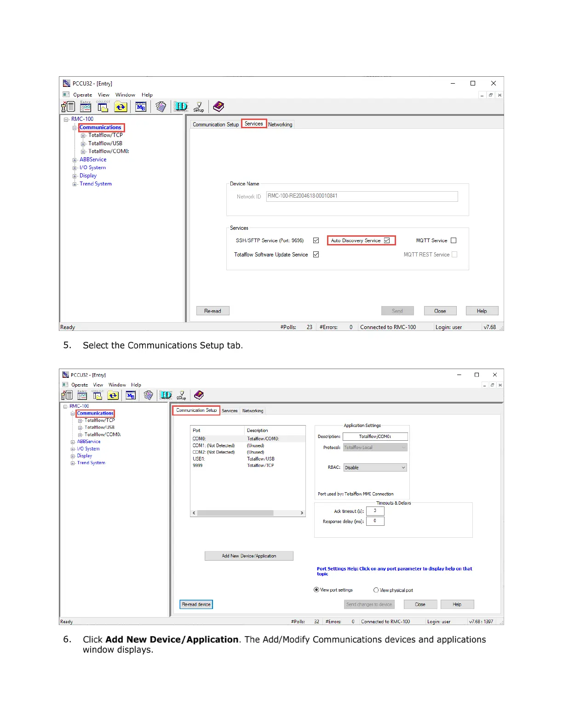
Task: Open the Help menu in the lower window
Action: coord(136,385)
